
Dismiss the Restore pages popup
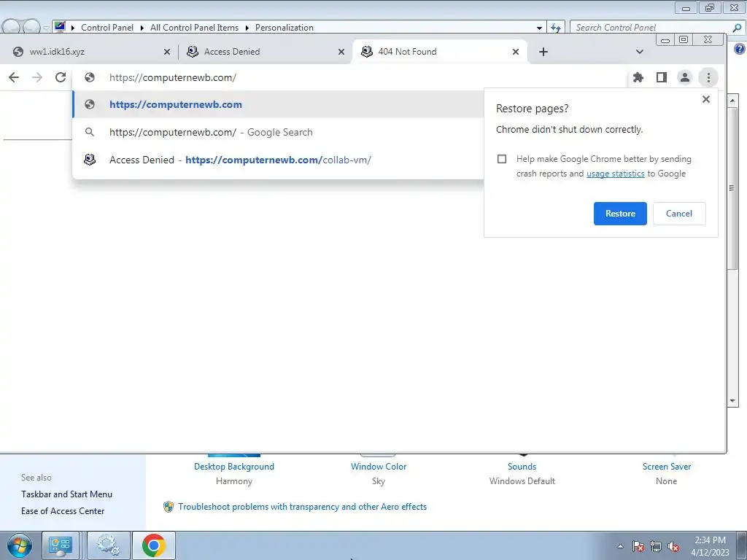coord(706,99)
